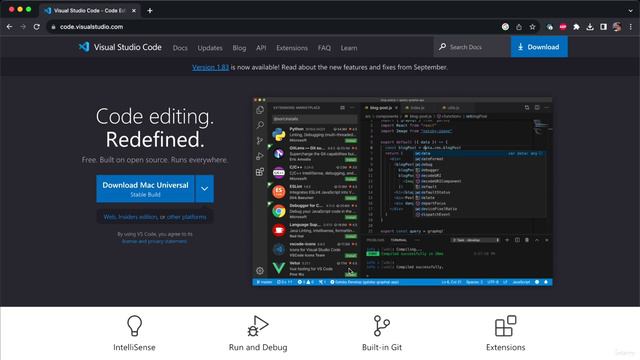
Task: Open the Extensions puzzle icon
Action: pyautogui.click(x=576, y=27)
